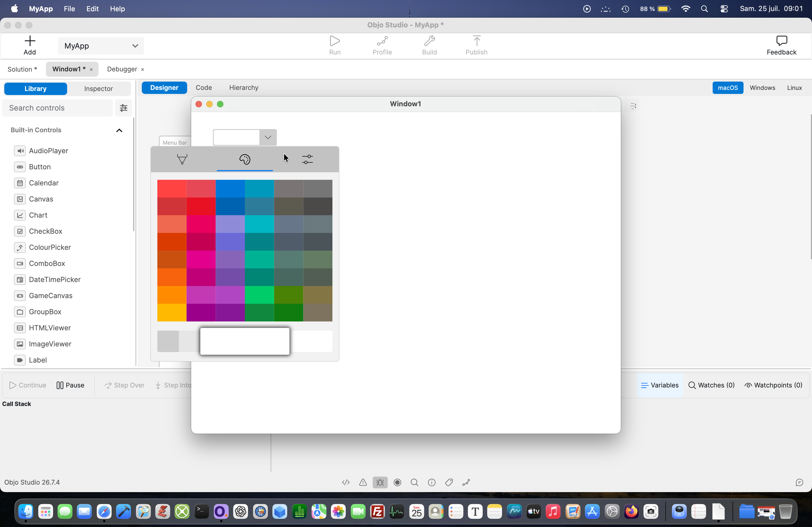Open the Hierarchy view tab

244,87
